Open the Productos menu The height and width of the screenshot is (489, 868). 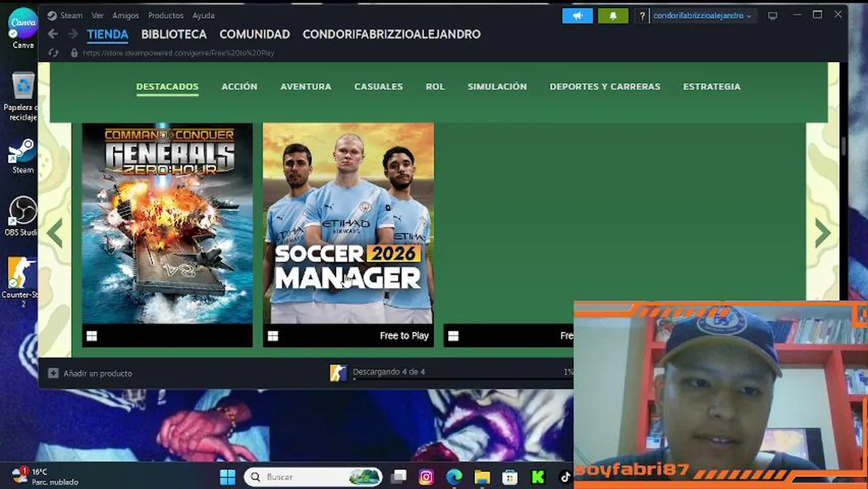[x=166, y=15]
